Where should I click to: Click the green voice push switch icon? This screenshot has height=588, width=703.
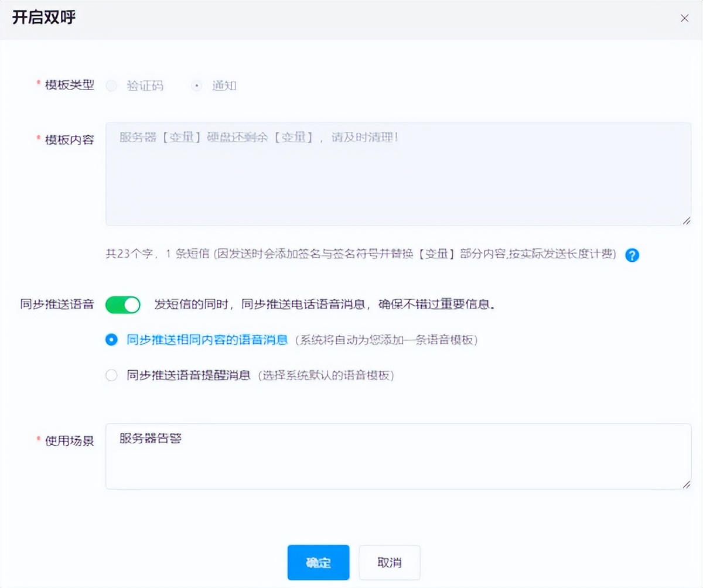tap(122, 304)
